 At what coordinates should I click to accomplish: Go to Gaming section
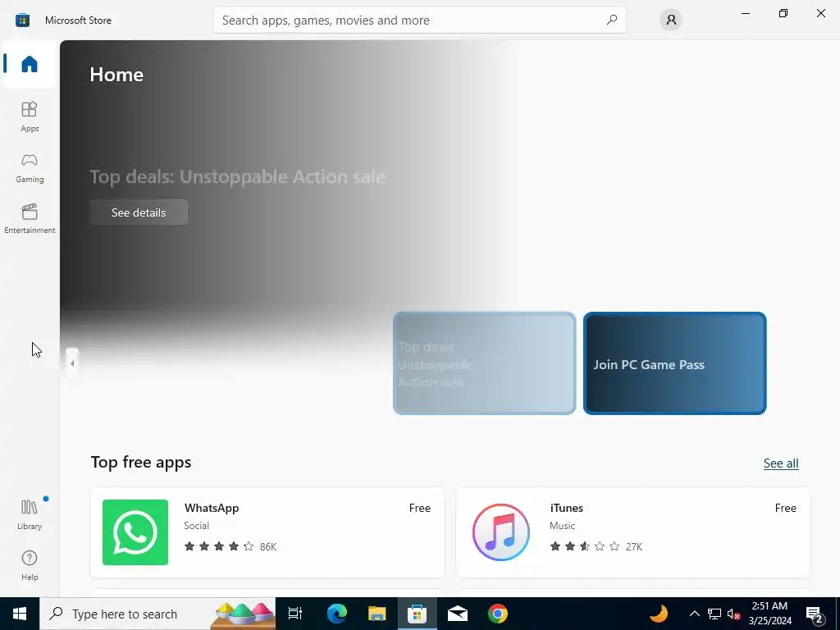coord(30,167)
